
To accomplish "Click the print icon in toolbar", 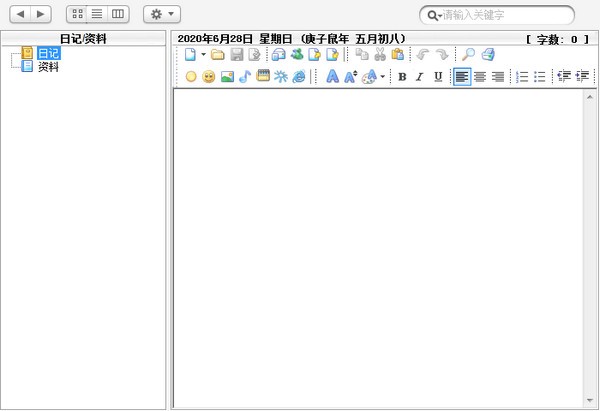I will click(487, 55).
